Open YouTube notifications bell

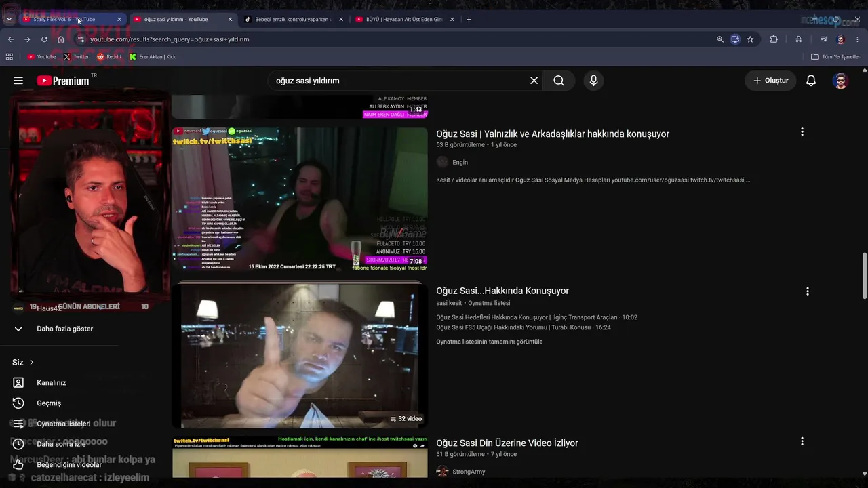(811, 81)
